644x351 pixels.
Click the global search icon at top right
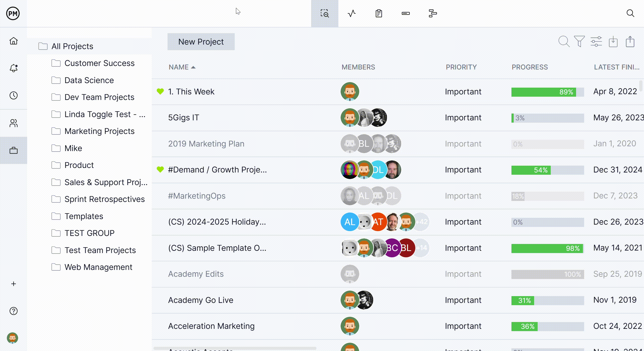coord(630,13)
